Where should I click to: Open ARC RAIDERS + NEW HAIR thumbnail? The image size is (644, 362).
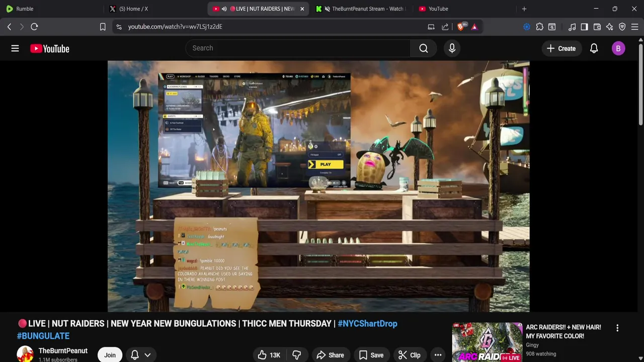487,342
